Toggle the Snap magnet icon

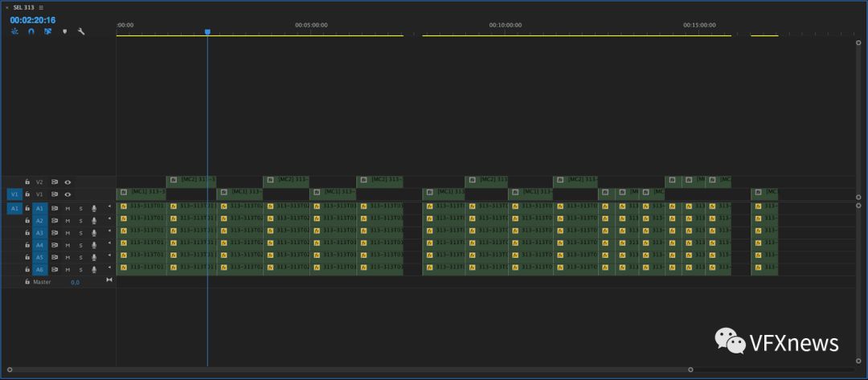31,31
